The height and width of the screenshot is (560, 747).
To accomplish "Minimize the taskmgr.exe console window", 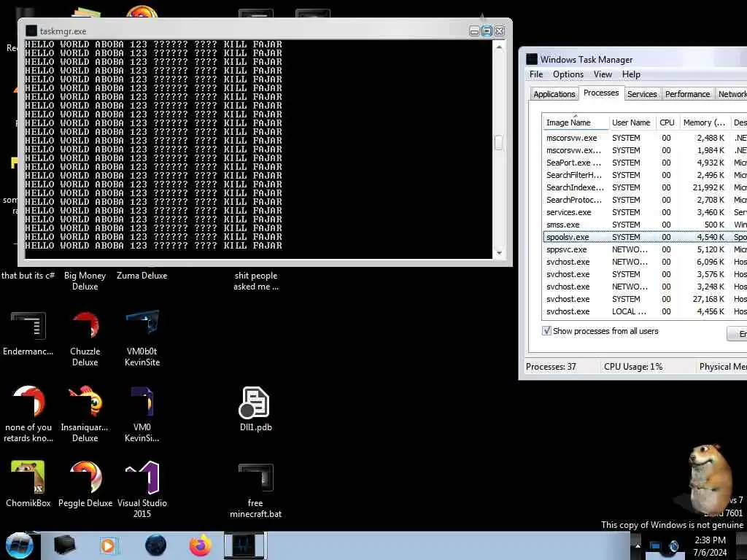I will 474,31.
